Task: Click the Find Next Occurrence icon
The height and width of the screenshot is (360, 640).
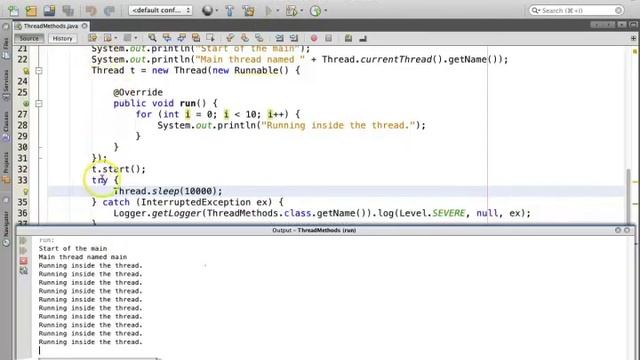Action: click(x=182, y=38)
